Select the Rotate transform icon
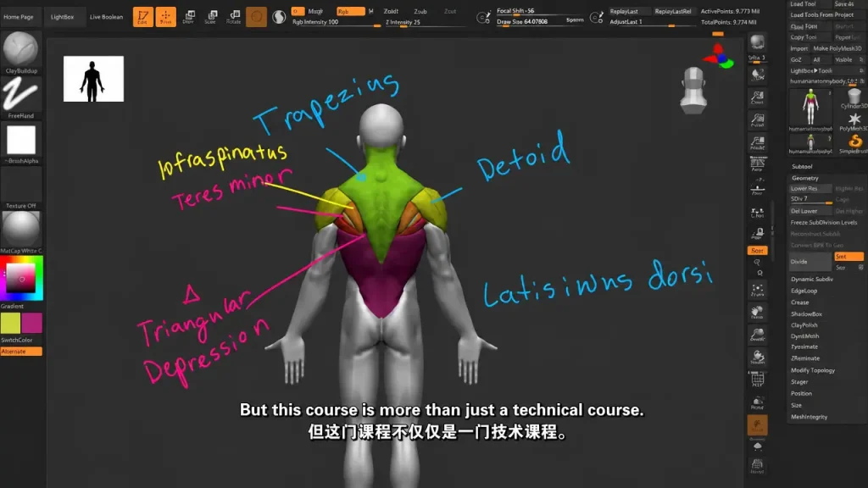The height and width of the screenshot is (488, 868). tap(234, 17)
